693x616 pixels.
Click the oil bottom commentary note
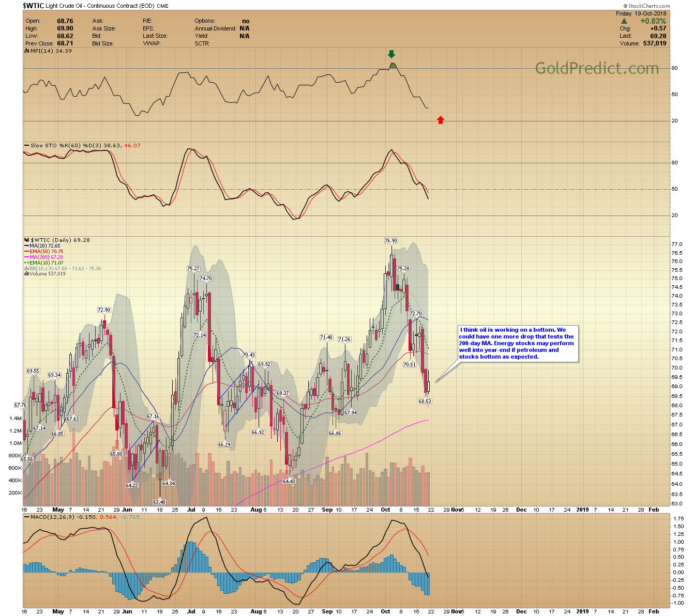tap(518, 343)
